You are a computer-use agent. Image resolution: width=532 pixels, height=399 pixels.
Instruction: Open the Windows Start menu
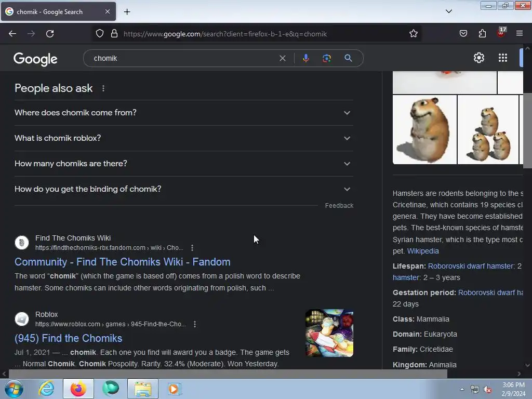(x=14, y=389)
